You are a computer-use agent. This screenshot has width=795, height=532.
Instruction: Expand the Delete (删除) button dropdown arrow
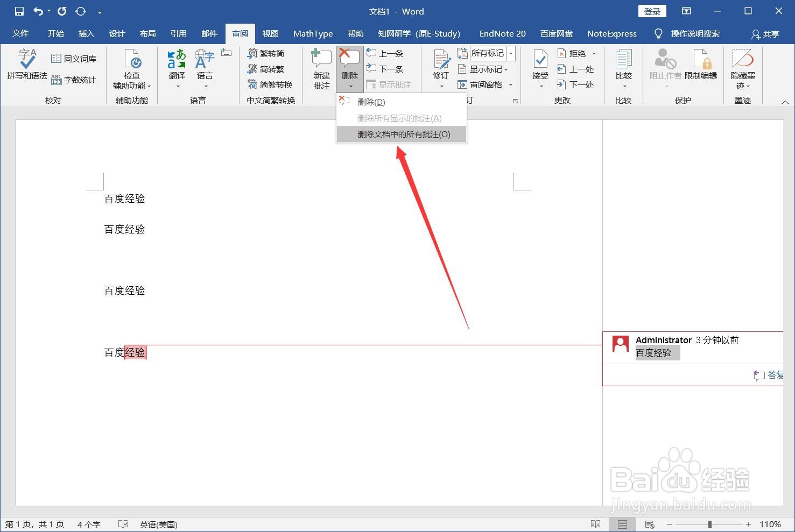pyautogui.click(x=350, y=86)
